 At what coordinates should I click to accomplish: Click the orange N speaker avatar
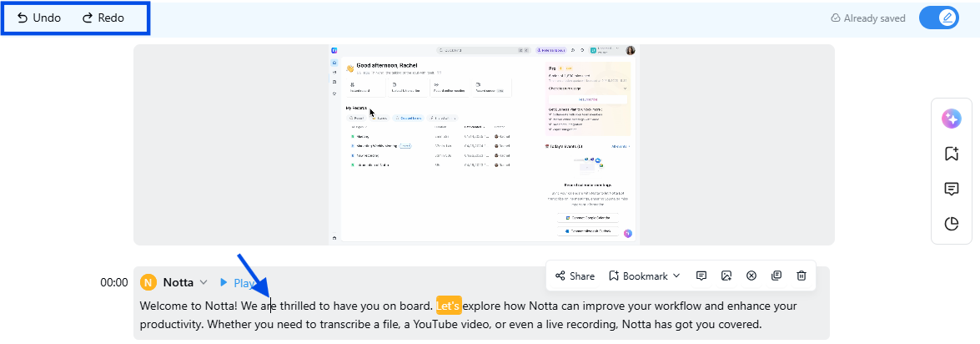click(148, 283)
